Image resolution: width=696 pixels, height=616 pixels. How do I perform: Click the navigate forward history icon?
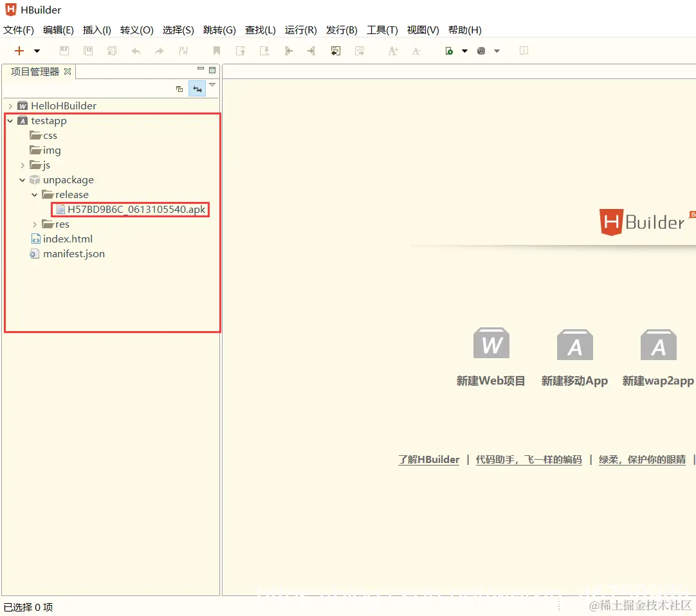tap(360, 51)
